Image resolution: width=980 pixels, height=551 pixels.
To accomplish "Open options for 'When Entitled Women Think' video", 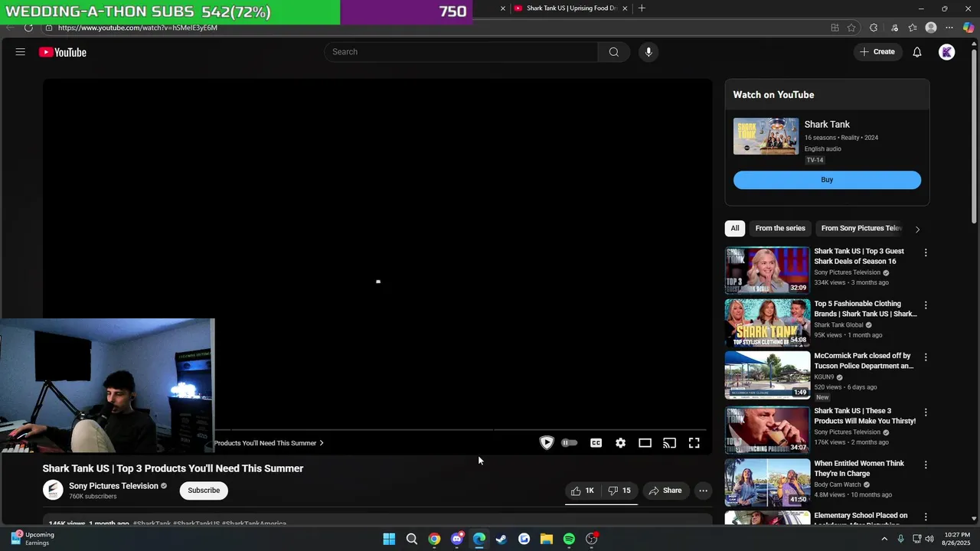I will click(x=926, y=465).
